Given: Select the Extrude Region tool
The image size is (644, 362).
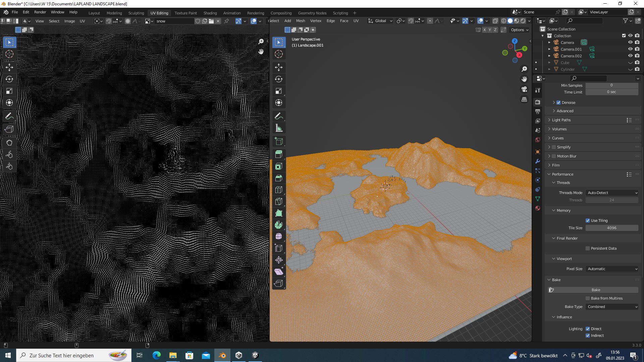Looking at the screenshot, I should click(279, 154).
